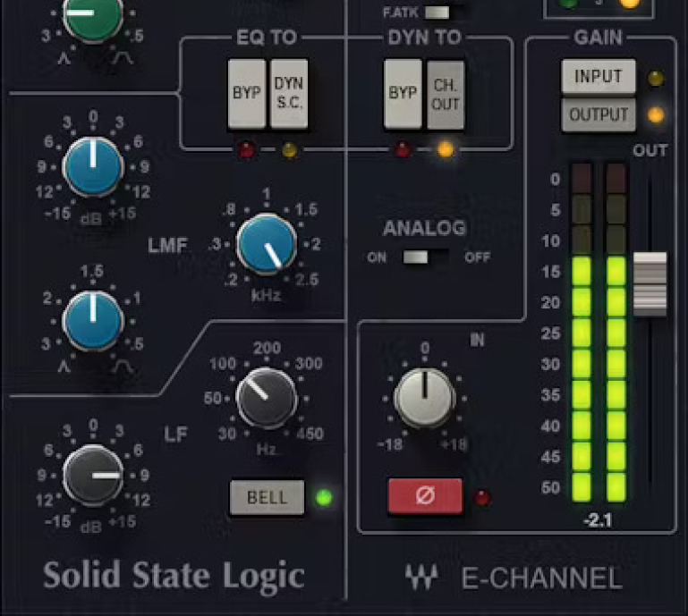The width and height of the screenshot is (688, 616).
Task: Click the phase invert Ø button
Action: (x=425, y=496)
